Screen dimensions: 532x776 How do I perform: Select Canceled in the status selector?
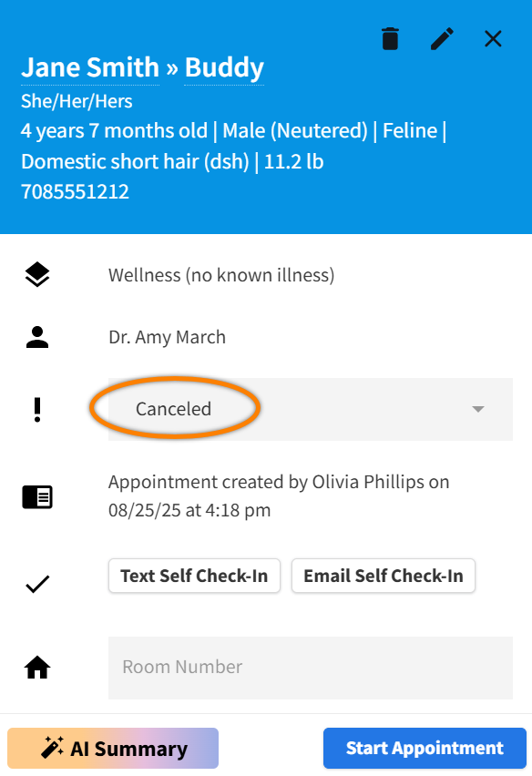click(174, 408)
